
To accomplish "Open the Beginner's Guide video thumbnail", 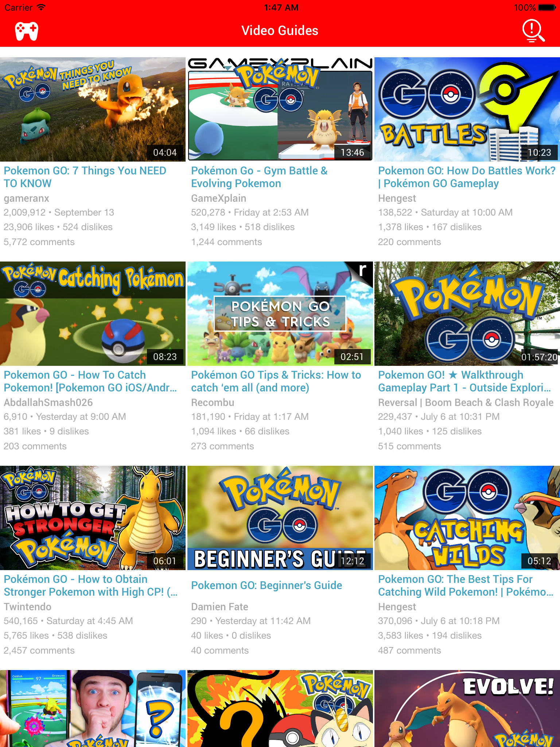I will coord(280,518).
